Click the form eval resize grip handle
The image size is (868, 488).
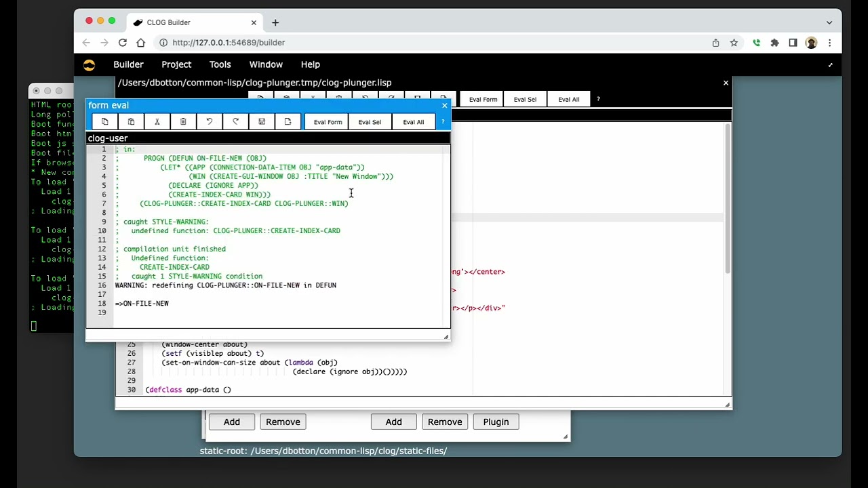[x=446, y=336]
